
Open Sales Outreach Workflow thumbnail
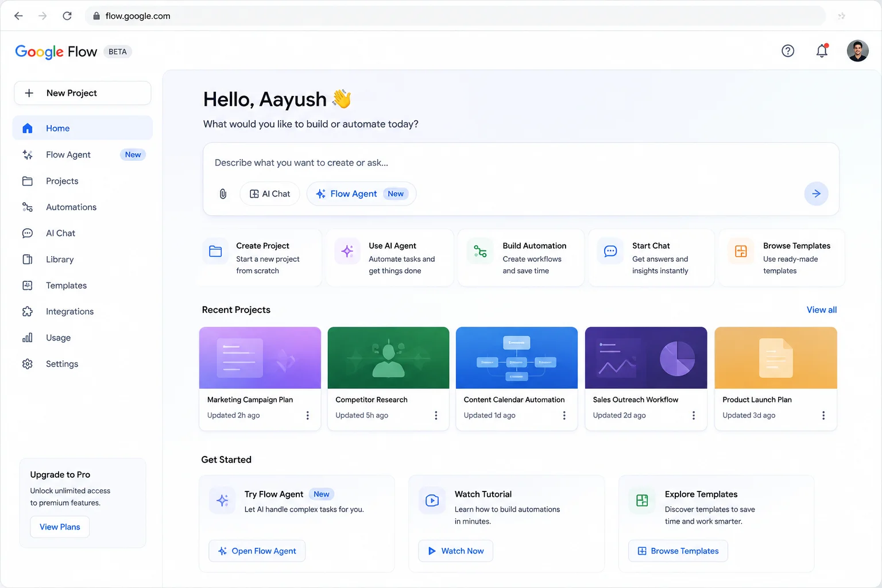click(x=646, y=358)
